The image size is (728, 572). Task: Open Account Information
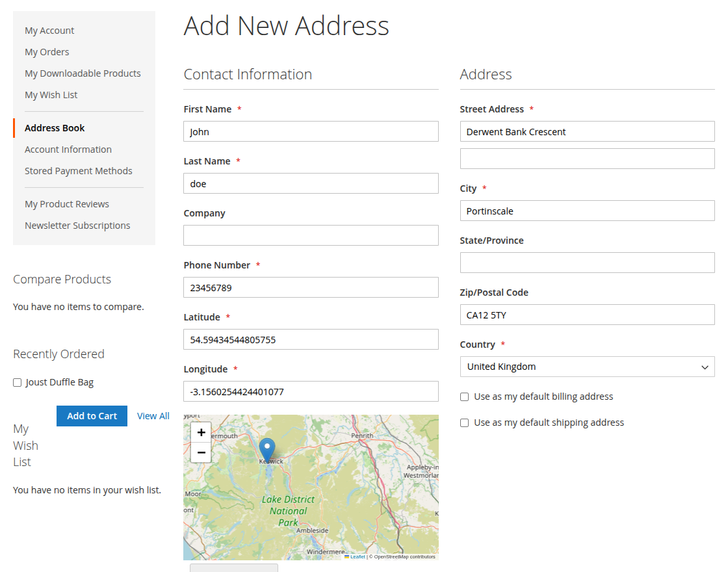pyautogui.click(x=68, y=149)
